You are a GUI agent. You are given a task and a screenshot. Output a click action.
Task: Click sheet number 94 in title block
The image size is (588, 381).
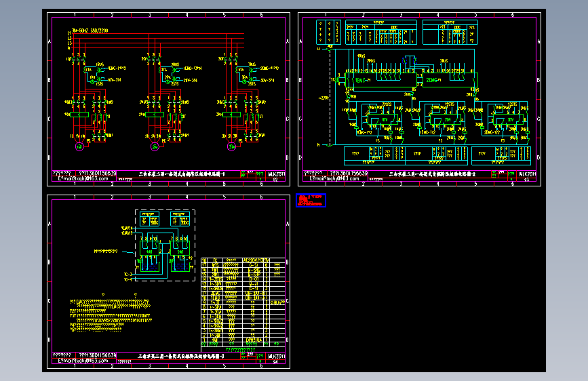(275, 362)
